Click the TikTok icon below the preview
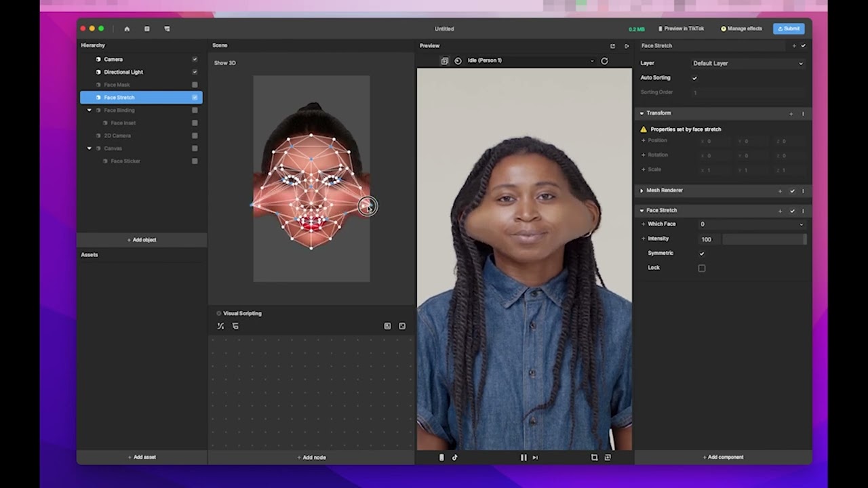868x488 pixels. 454,457
